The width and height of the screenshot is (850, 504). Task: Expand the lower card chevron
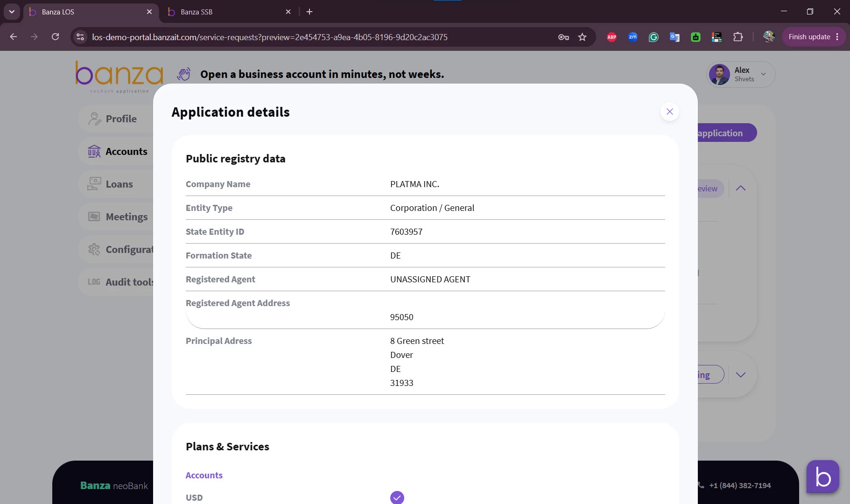741,375
